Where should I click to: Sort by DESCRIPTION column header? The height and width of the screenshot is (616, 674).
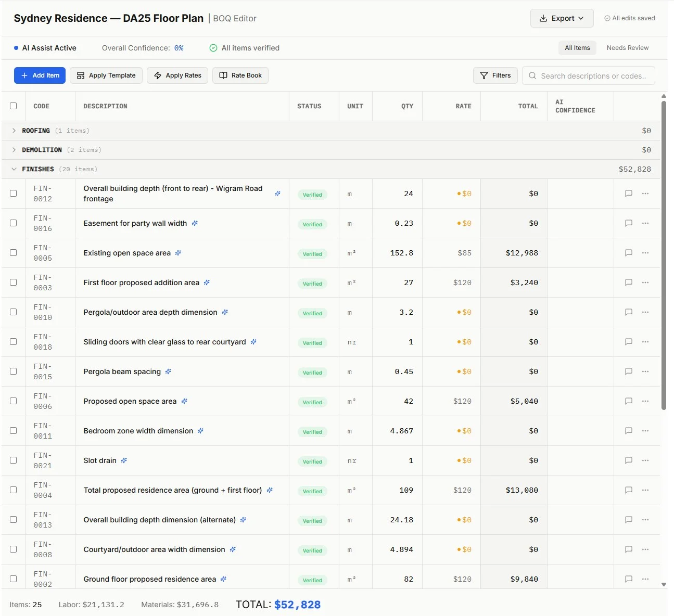105,106
